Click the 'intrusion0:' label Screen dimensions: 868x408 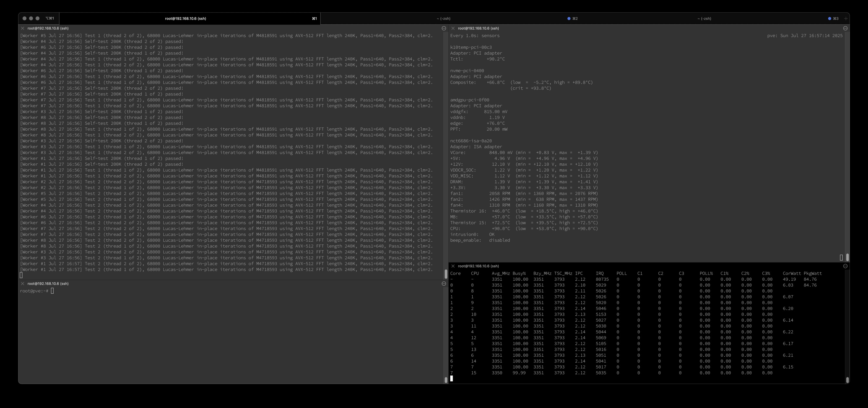click(464, 235)
